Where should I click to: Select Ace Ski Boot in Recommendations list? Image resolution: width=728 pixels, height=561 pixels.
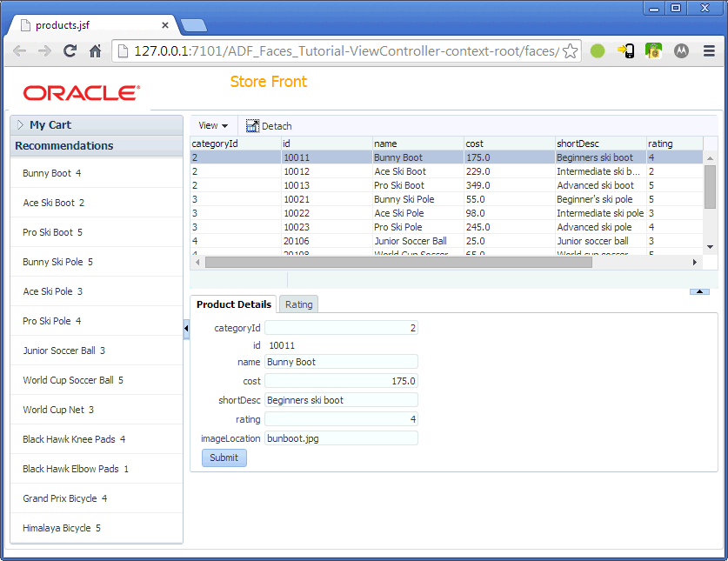(97, 203)
